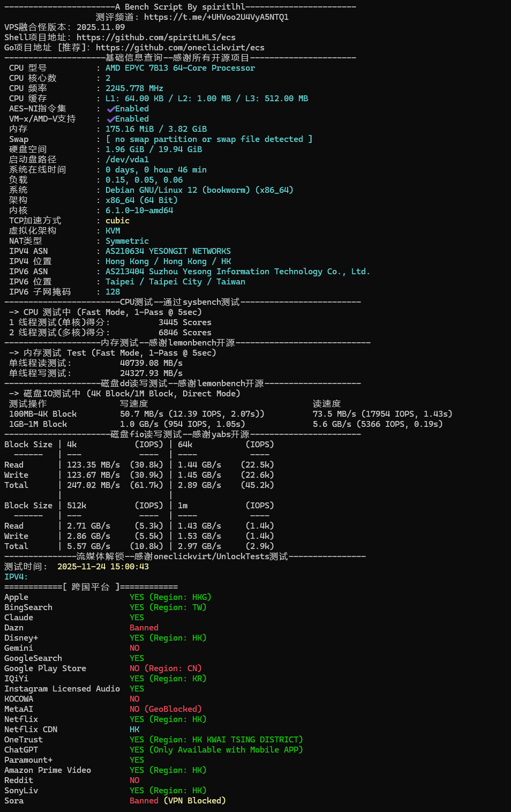The image size is (511, 812).
Task: Click the test time 2025-11-24 15:00:43
Action: click(103, 566)
